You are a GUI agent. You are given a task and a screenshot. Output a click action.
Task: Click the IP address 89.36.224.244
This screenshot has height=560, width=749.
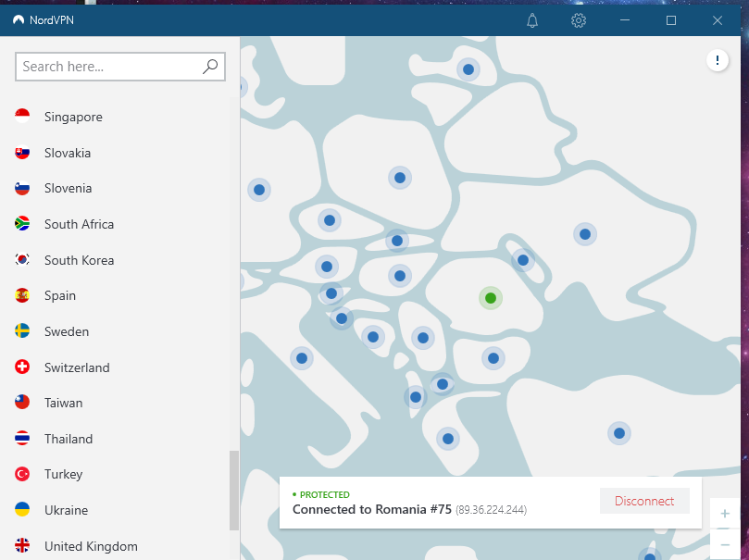coord(491,510)
